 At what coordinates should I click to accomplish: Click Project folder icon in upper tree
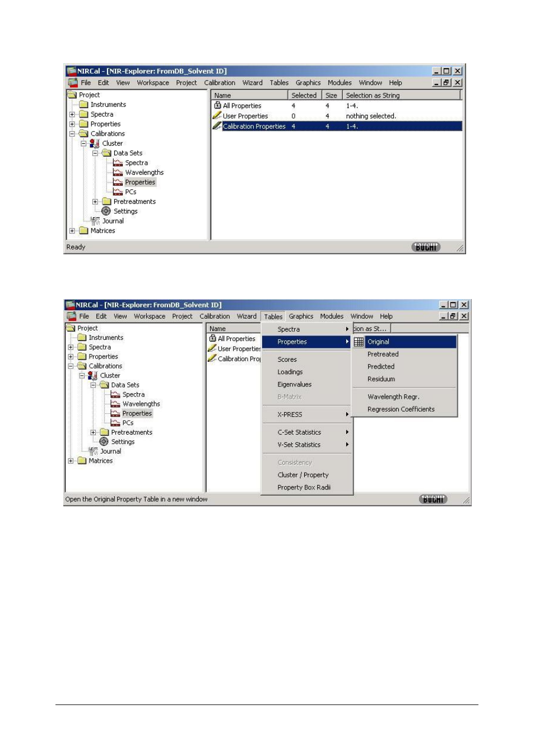(72, 95)
